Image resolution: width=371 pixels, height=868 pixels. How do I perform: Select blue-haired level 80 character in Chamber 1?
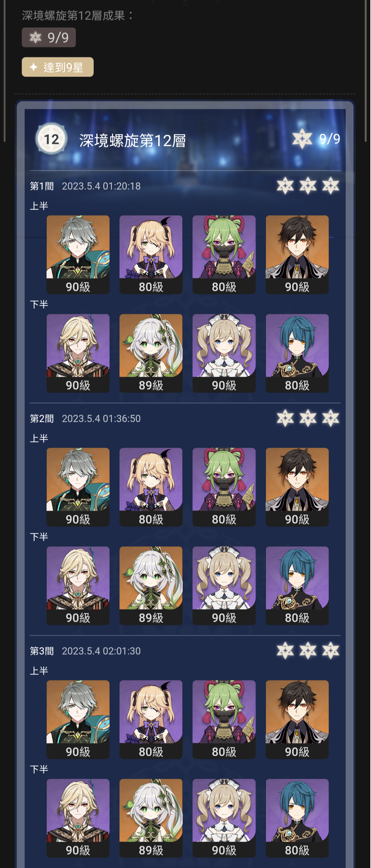(297, 353)
